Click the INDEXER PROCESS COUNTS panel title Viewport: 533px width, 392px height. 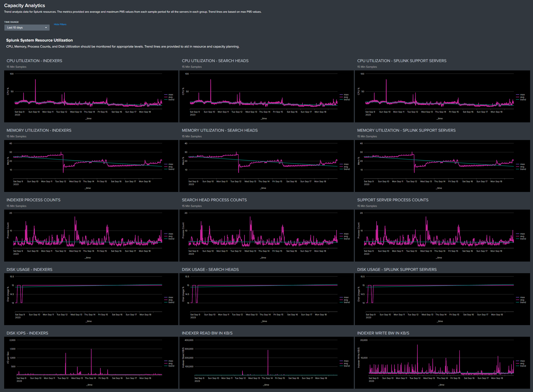click(33, 200)
